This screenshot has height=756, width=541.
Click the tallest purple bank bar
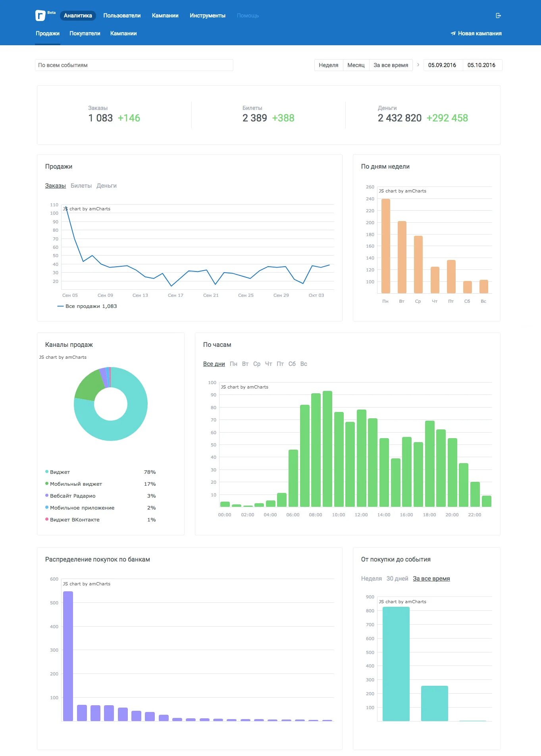click(x=68, y=656)
